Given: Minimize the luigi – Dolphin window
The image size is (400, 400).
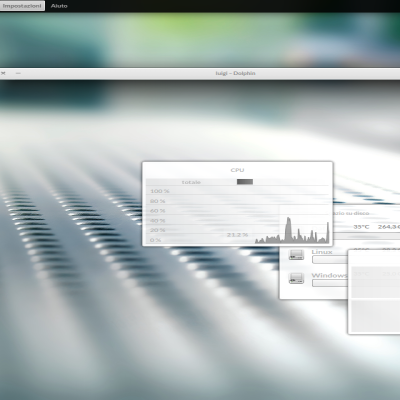Looking at the screenshot, I should [x=18, y=73].
